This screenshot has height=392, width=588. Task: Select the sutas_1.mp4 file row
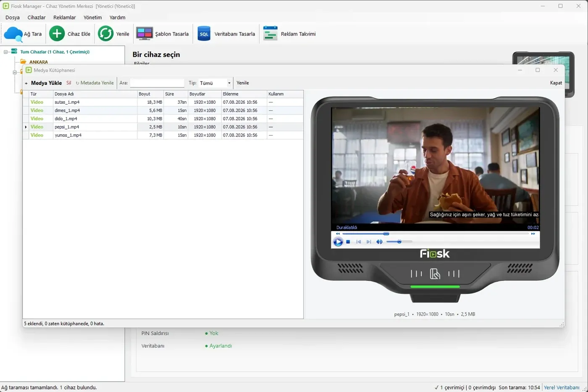click(x=163, y=102)
